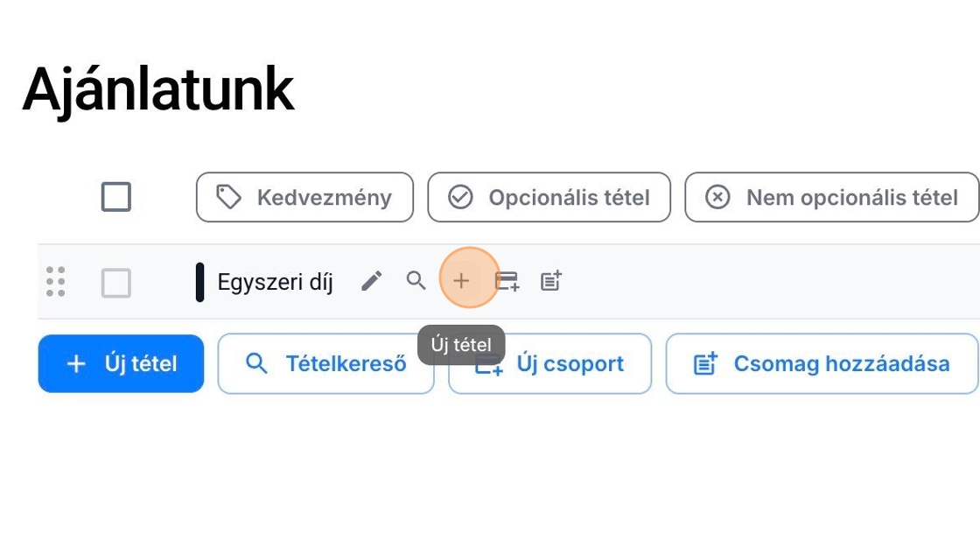The width and height of the screenshot is (980, 548).
Task: Mark selection as Opcionális tétel
Action: [x=549, y=198]
